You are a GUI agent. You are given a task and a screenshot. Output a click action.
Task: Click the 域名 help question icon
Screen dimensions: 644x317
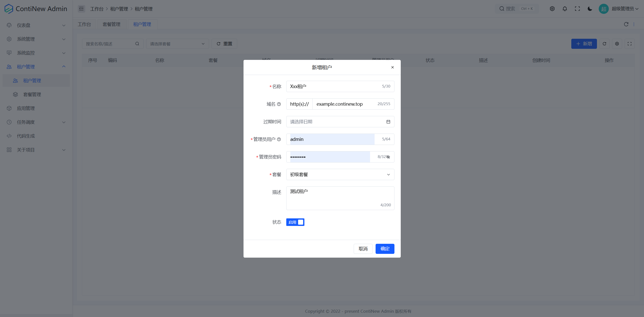(x=279, y=104)
